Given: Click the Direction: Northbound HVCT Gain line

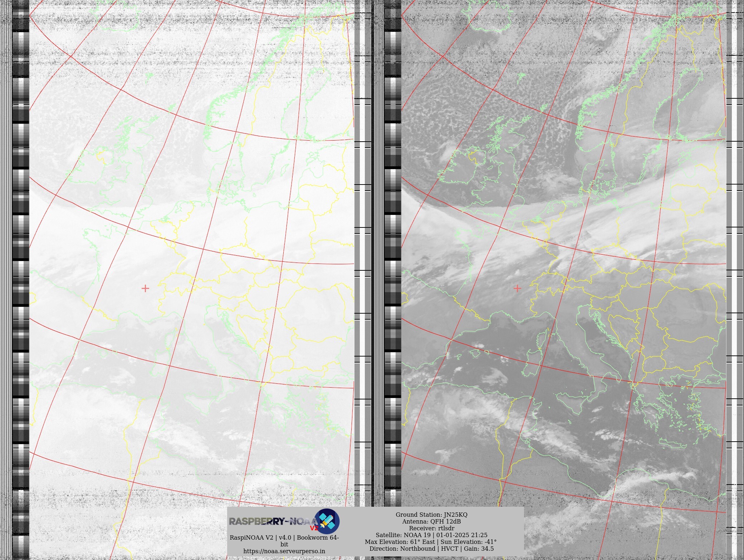Looking at the screenshot, I should [431, 549].
